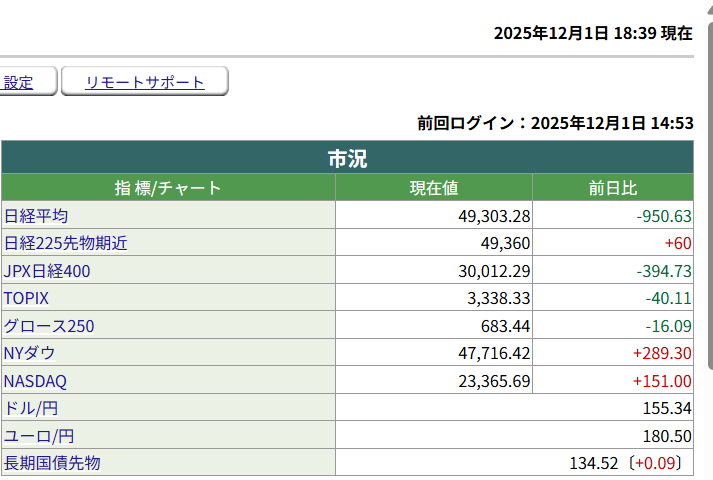Click the 前日比 column header
This screenshot has width=713, height=480.
click(x=612, y=188)
